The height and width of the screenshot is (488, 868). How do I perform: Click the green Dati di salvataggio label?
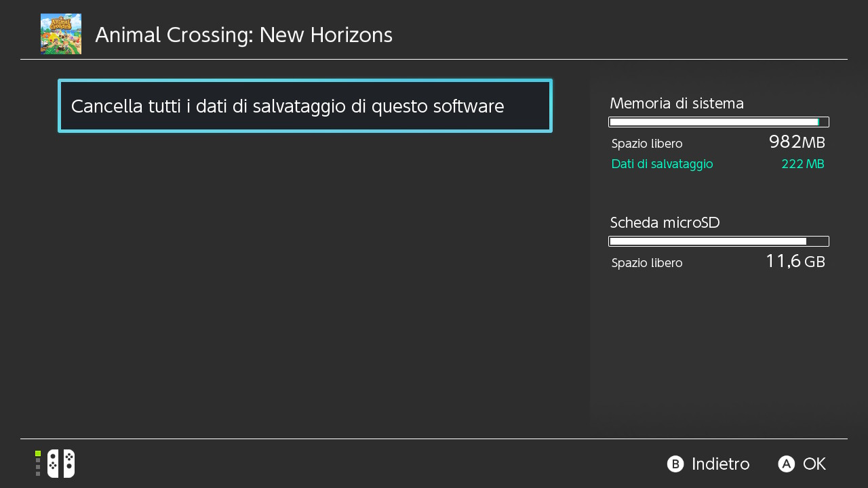pos(662,164)
